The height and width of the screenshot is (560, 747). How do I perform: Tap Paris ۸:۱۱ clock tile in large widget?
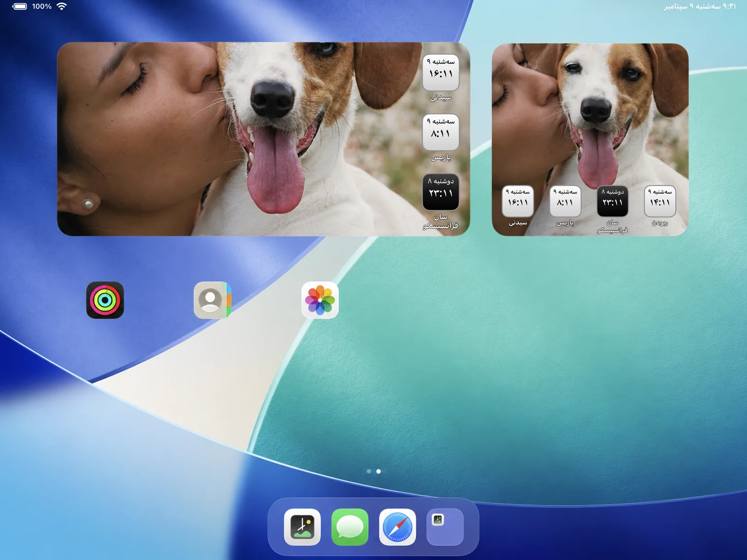tap(441, 133)
